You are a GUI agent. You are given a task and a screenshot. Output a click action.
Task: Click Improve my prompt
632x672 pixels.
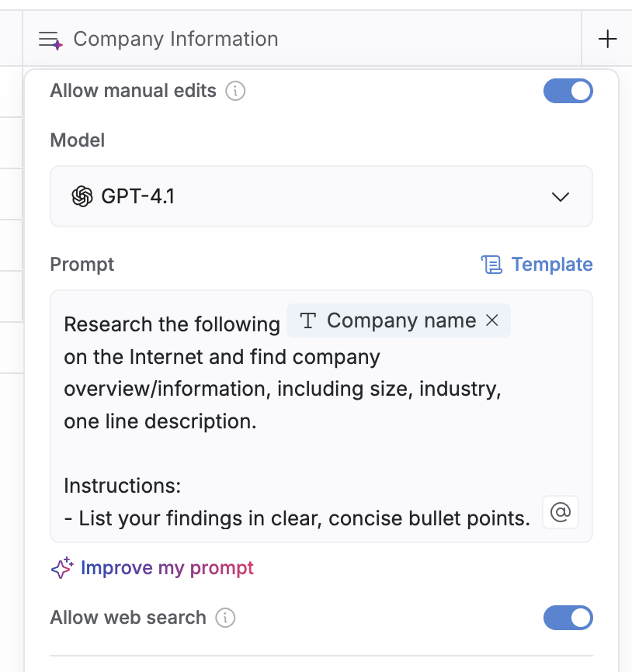(x=167, y=568)
